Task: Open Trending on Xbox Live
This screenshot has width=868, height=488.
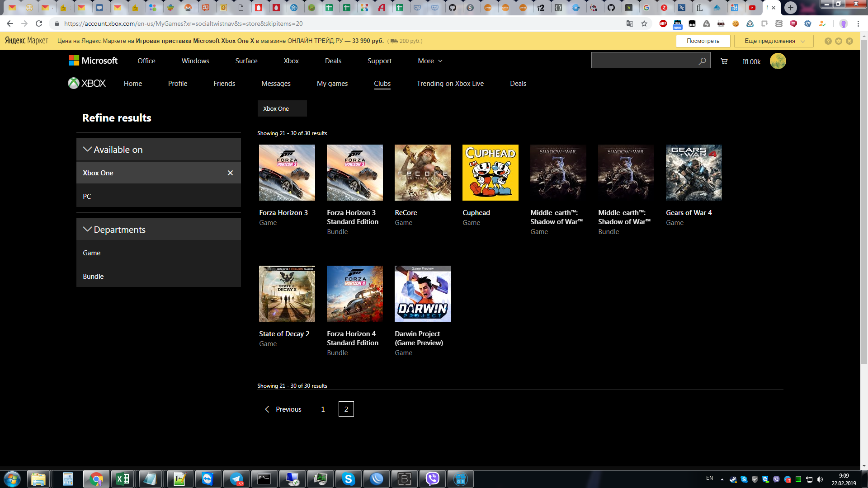Action: (x=450, y=84)
